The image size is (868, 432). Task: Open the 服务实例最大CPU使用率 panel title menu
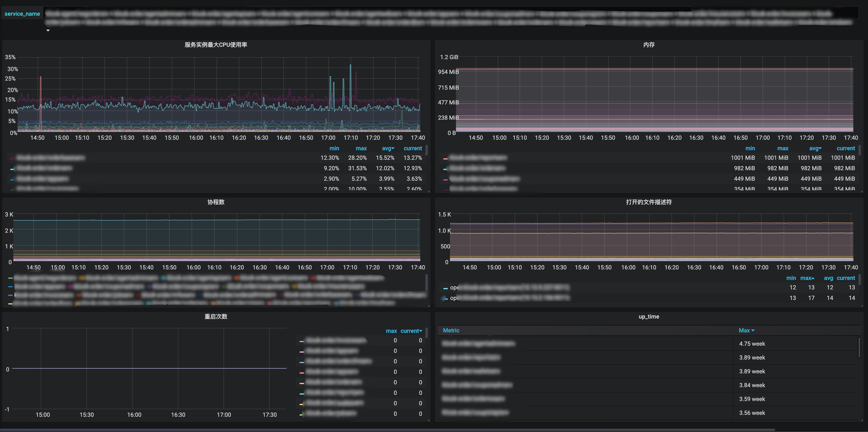(x=216, y=45)
